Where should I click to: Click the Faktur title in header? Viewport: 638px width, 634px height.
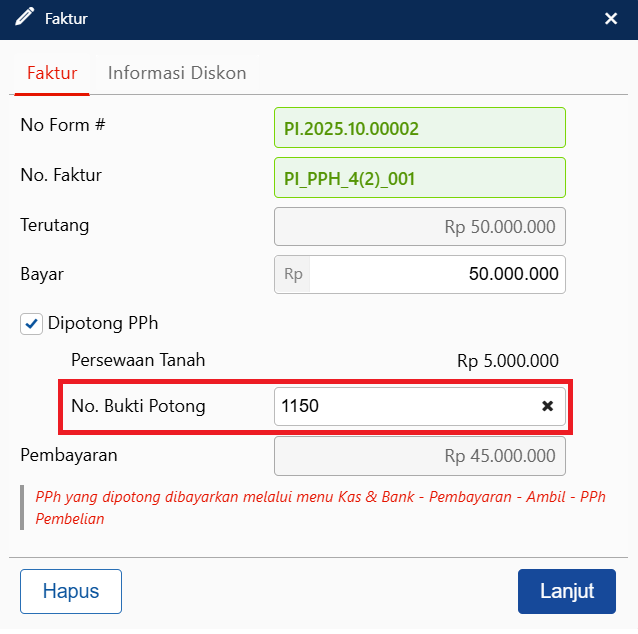(x=66, y=18)
